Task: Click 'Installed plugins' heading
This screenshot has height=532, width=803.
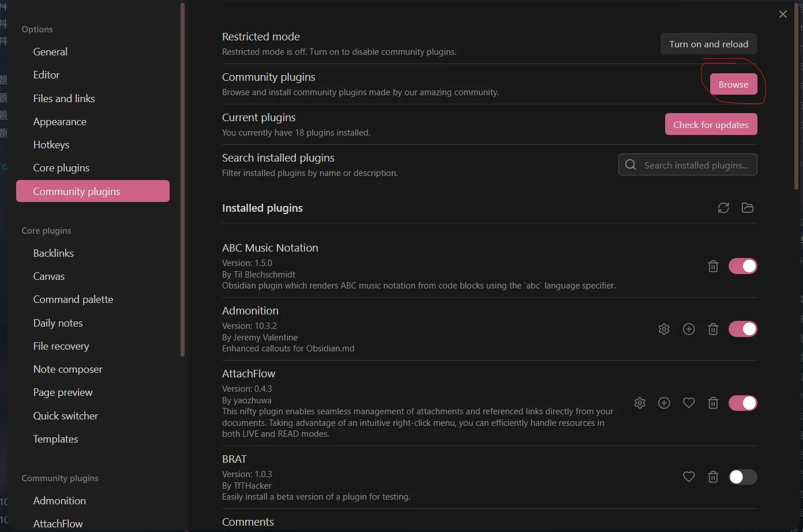Action: pyautogui.click(x=262, y=208)
